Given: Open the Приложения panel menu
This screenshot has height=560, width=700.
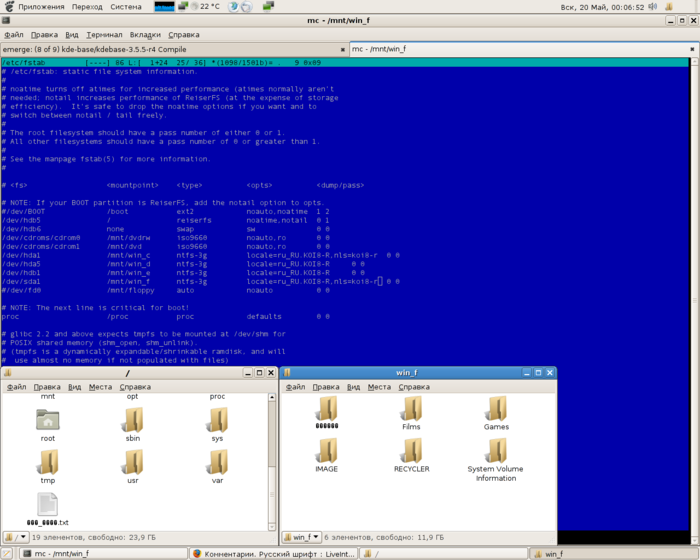Looking at the screenshot, I should click(x=41, y=7).
